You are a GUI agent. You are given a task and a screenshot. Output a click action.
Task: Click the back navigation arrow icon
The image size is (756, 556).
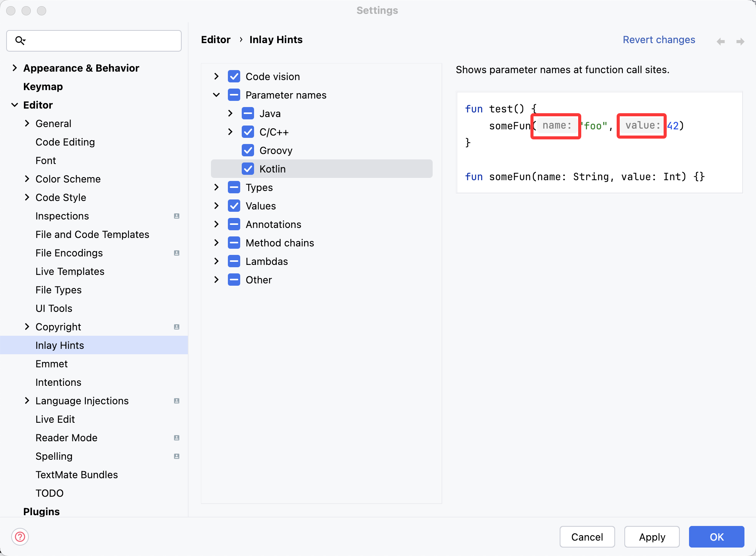pyautogui.click(x=721, y=41)
